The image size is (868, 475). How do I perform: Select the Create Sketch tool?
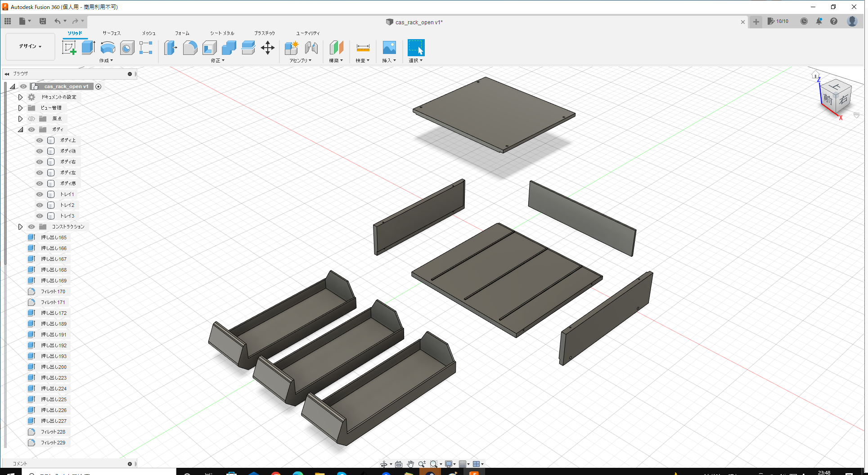pyautogui.click(x=68, y=47)
